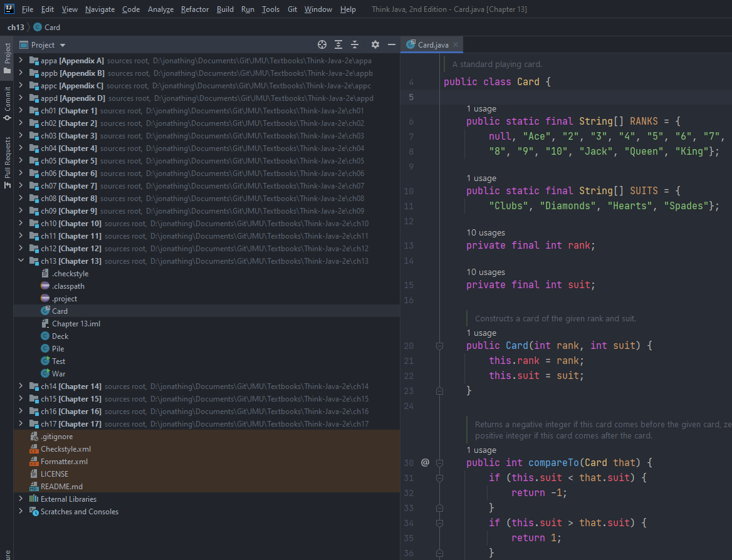Image resolution: width=732 pixels, height=560 pixels.
Task: Click line number 5 in gutter
Action: (411, 97)
